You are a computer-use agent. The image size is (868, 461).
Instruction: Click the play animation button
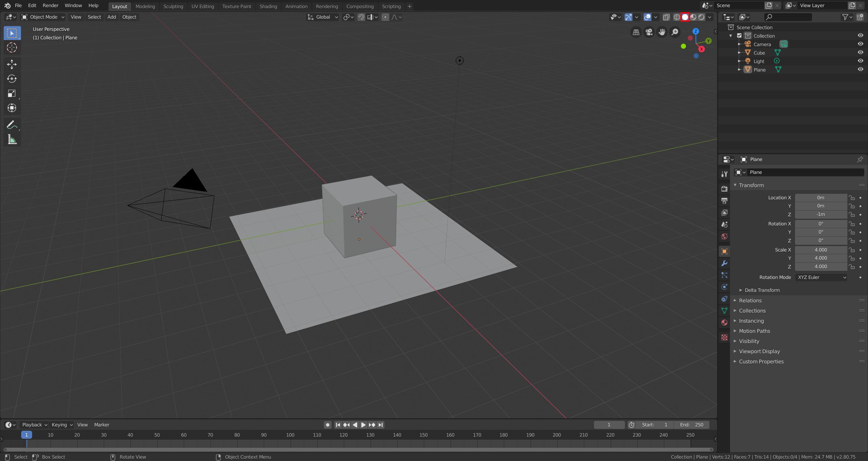point(363,425)
